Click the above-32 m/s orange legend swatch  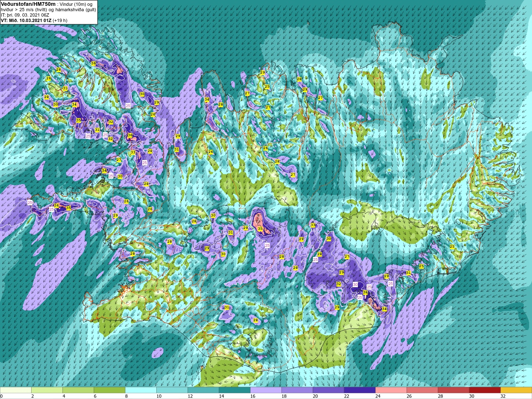(x=516, y=390)
